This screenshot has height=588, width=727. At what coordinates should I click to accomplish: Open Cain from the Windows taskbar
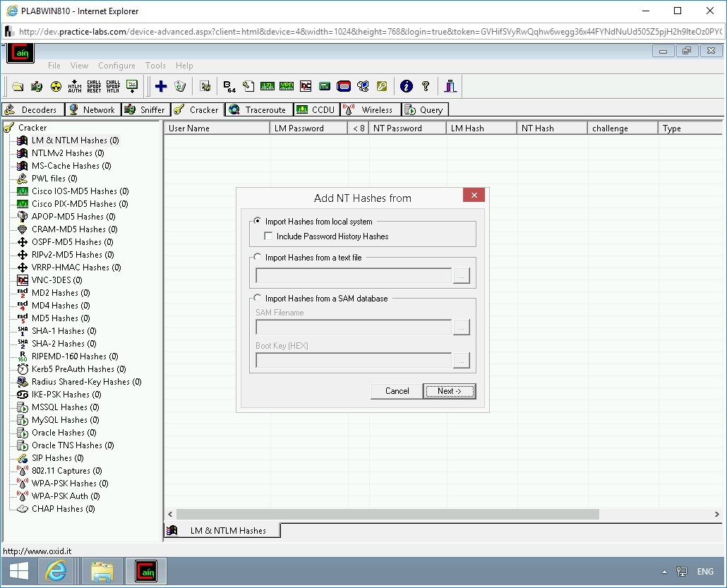tap(145, 571)
